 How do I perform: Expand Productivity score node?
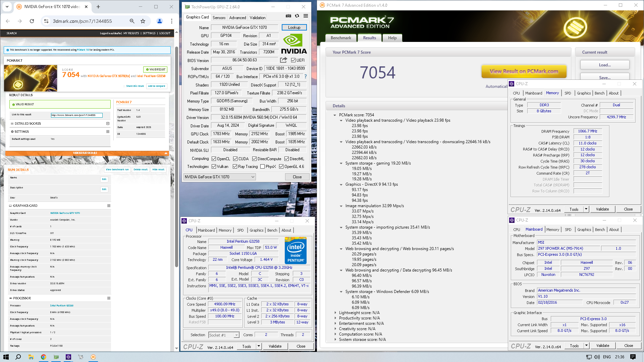coord(335,318)
